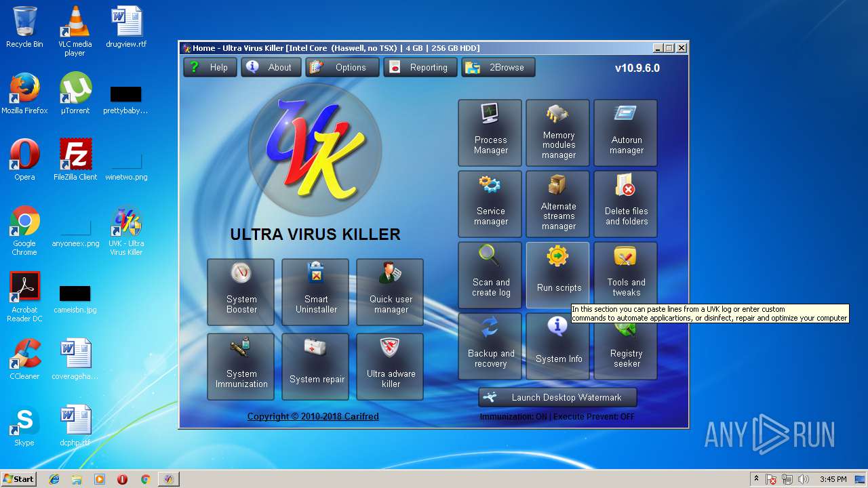Image resolution: width=868 pixels, height=488 pixels.
Task: Launch the Autorun manager
Action: coord(626,133)
